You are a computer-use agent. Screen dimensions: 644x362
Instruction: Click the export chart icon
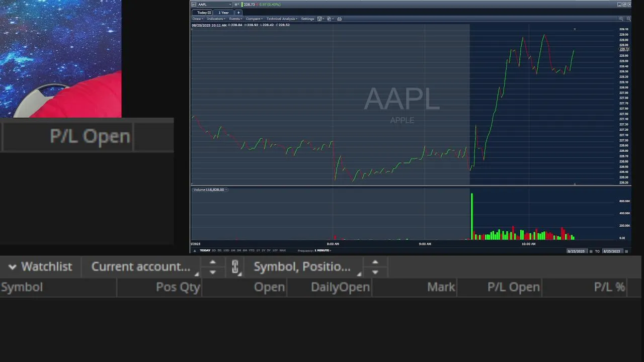click(329, 19)
